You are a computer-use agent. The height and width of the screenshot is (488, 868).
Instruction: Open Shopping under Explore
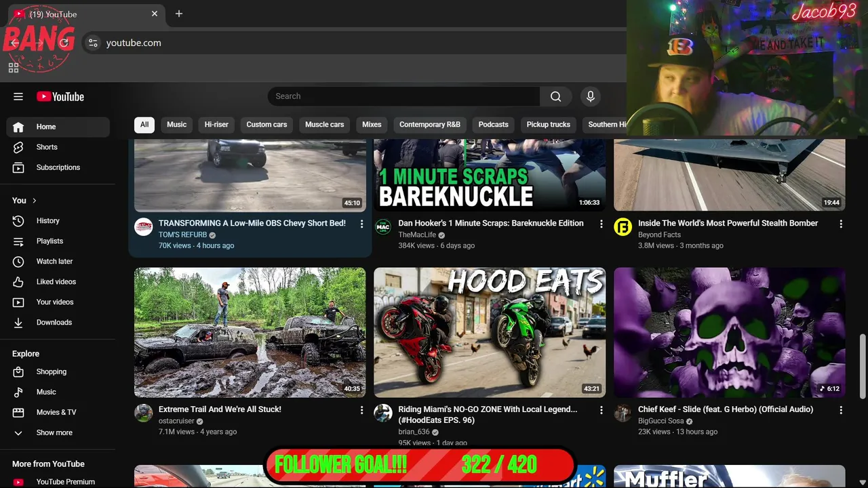coord(58,372)
